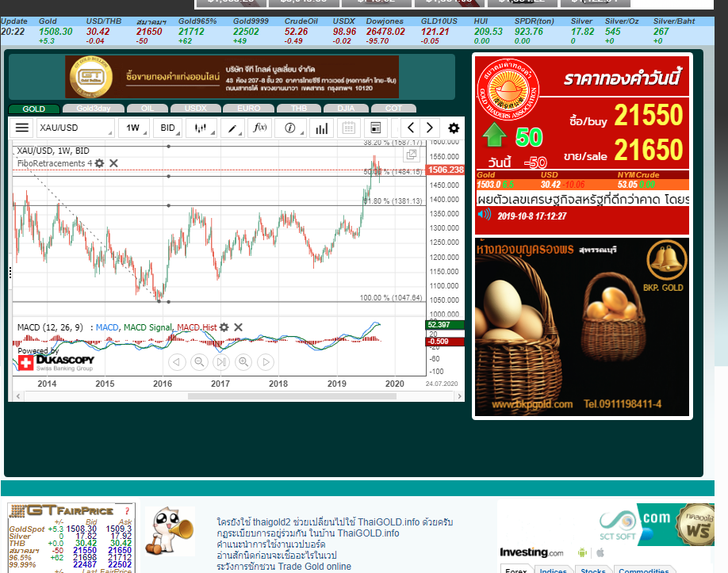Click the Dukascopy logo
Screen dimensions: 728x573
56,362
